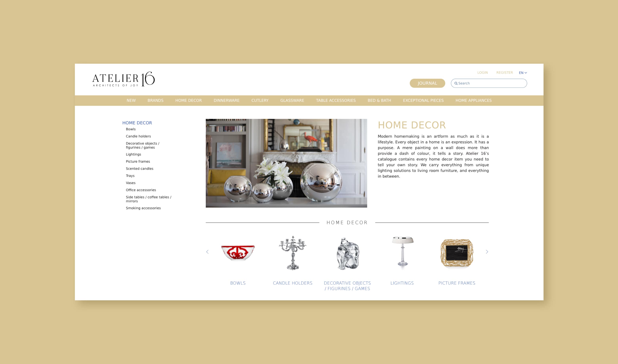This screenshot has height=364, width=618.
Task: Toggle Smoking accessories sidebar visibility
Action: [144, 208]
